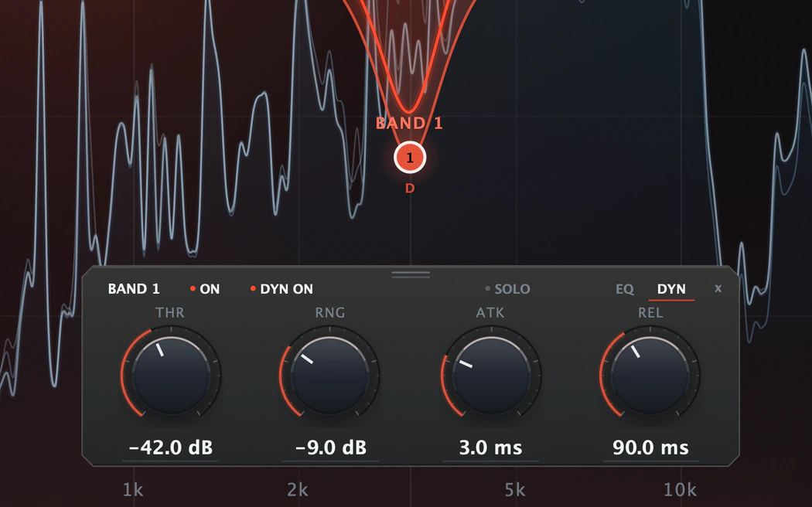Close the band panel with x
The width and height of the screenshot is (812, 507).
pyautogui.click(x=718, y=288)
